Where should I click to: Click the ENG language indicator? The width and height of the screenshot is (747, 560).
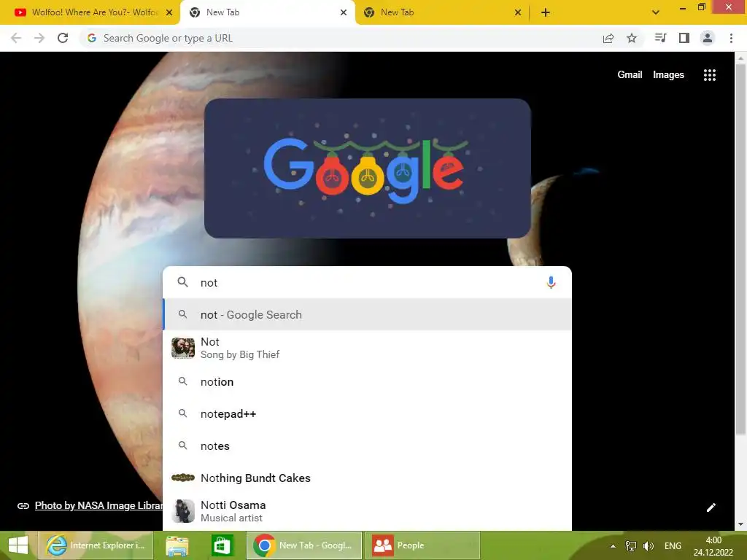[673, 545]
